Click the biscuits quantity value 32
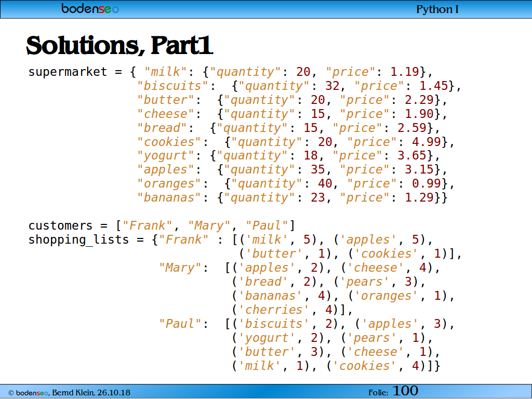 click(332, 86)
